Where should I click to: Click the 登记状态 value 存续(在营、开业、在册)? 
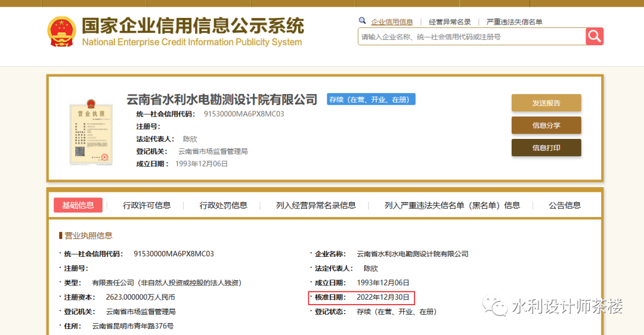coord(397,312)
